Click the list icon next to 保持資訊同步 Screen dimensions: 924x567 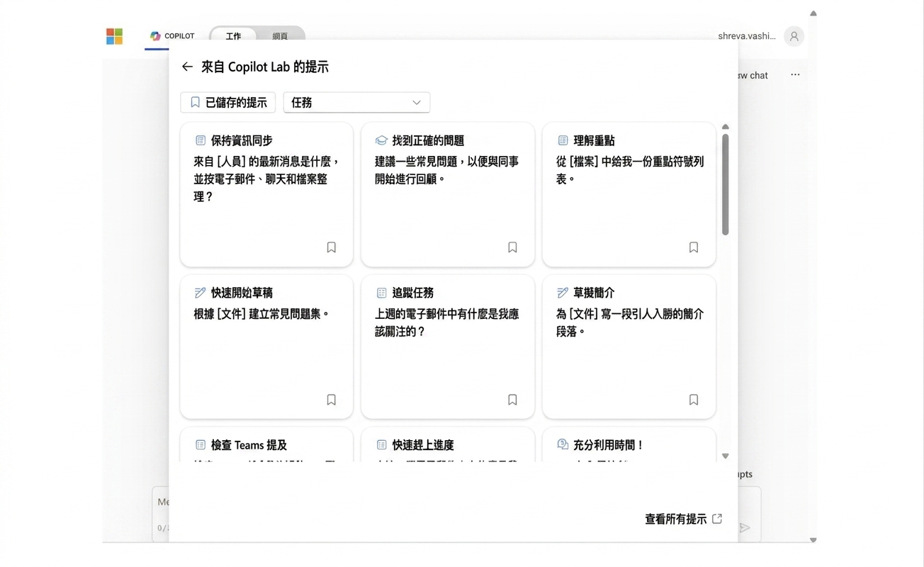click(x=201, y=140)
